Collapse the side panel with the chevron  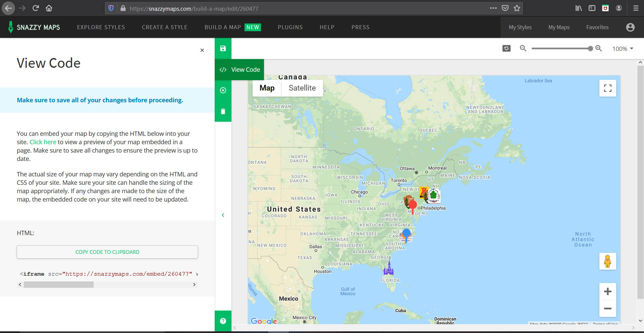click(x=223, y=215)
